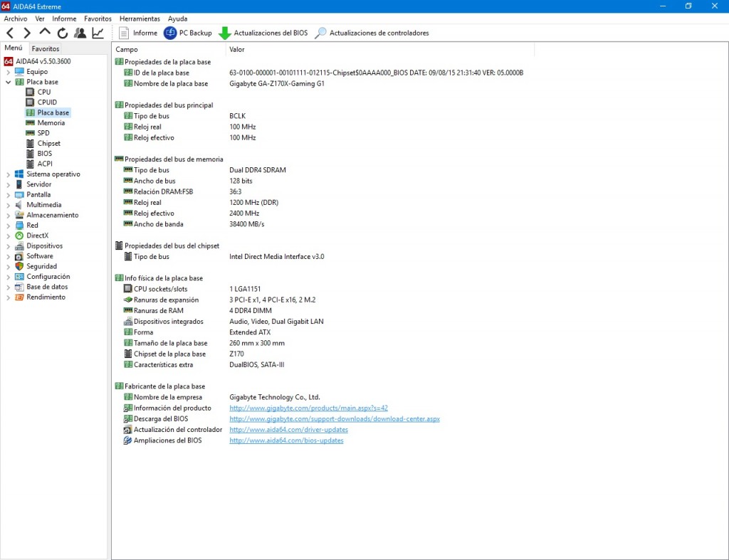Click the Forward navigation arrow icon
This screenshot has height=560, width=729.
coord(27,33)
